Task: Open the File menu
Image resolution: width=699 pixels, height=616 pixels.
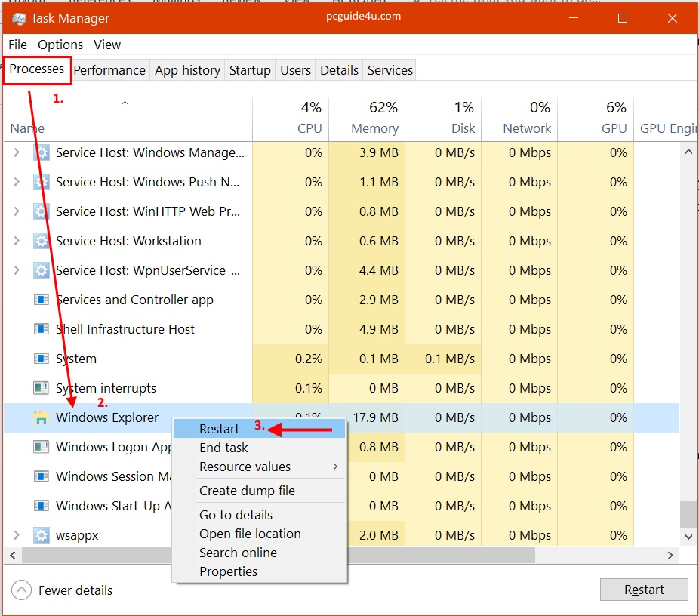Action: coord(18,45)
